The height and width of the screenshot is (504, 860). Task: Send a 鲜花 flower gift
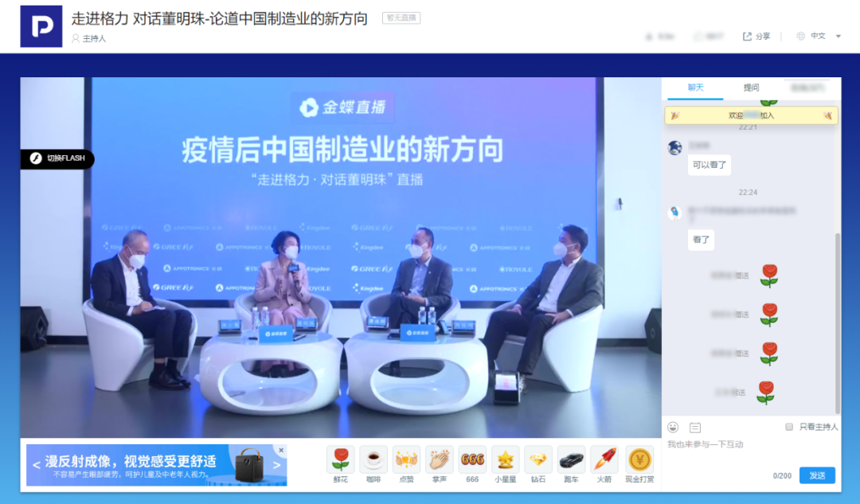tap(340, 460)
